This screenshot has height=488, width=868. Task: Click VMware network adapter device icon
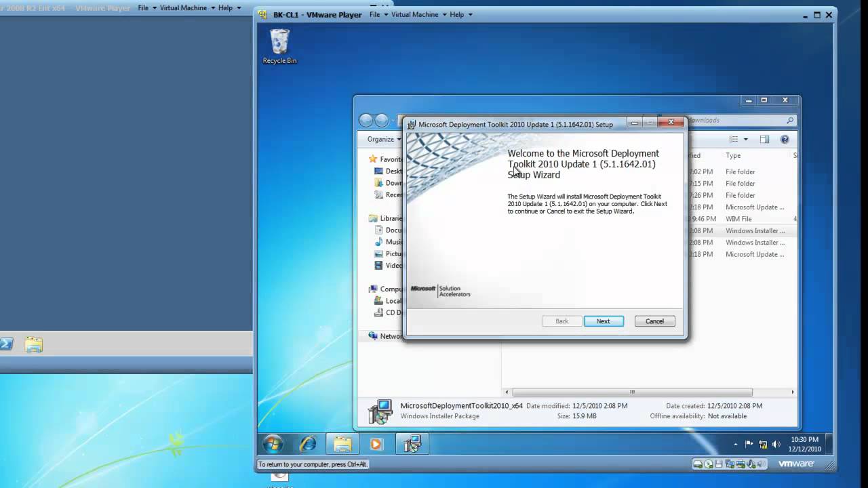(x=730, y=464)
